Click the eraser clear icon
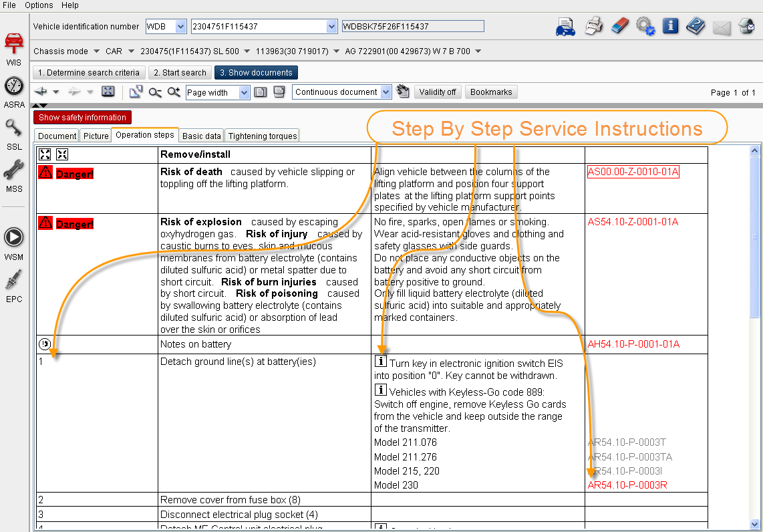 click(619, 26)
